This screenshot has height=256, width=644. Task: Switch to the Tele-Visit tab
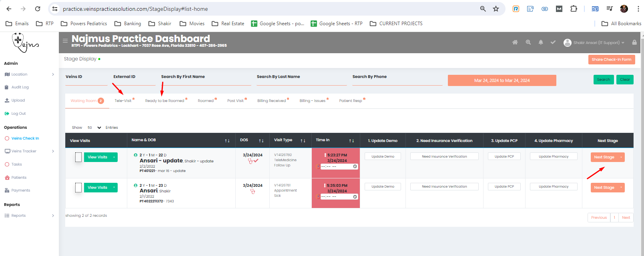coord(123,101)
